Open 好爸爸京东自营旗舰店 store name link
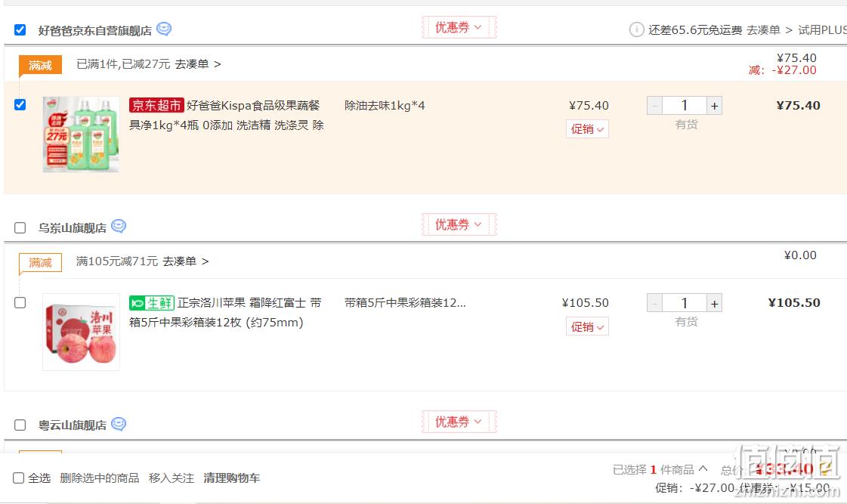 point(95,31)
